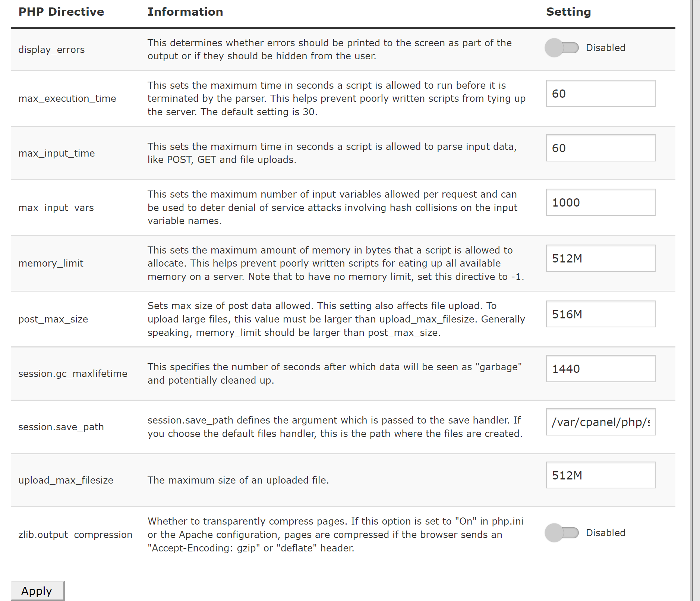Focus the upload_max_filesize input field
This screenshot has width=700, height=601.
coord(600,475)
